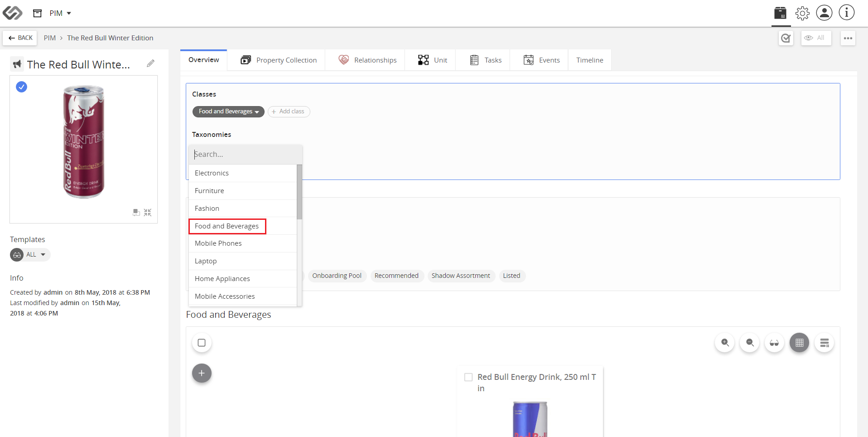Click the round plus add button
The width and height of the screenshot is (868, 437).
point(202,373)
